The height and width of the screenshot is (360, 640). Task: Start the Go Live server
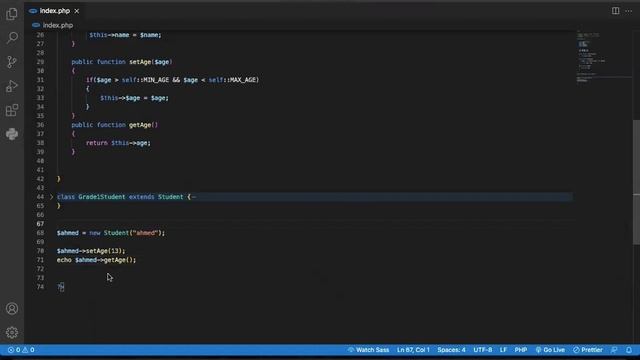[x=550, y=350]
